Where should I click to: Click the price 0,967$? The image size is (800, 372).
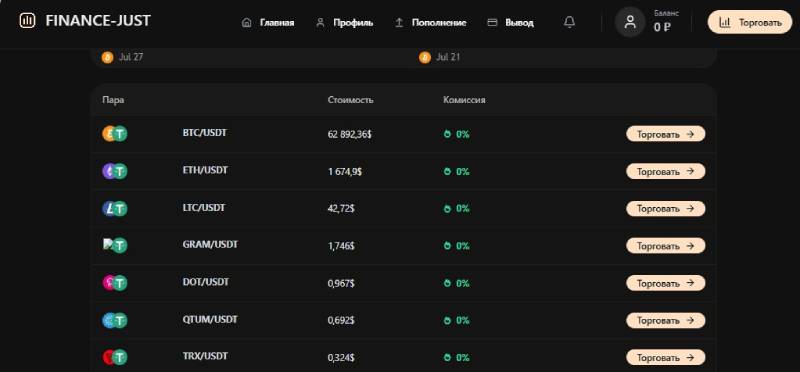pos(341,283)
